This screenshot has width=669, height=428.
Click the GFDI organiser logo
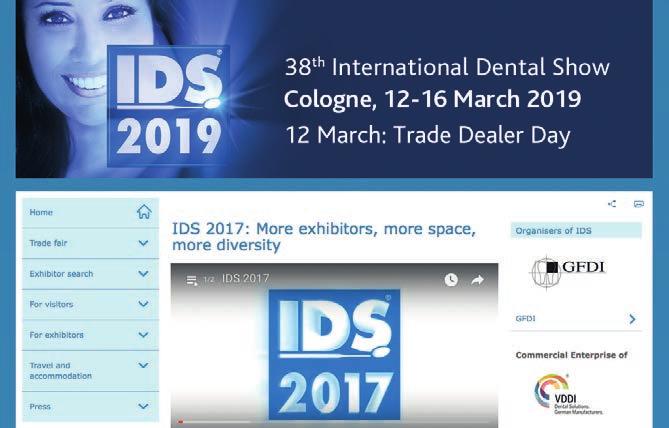[568, 272]
